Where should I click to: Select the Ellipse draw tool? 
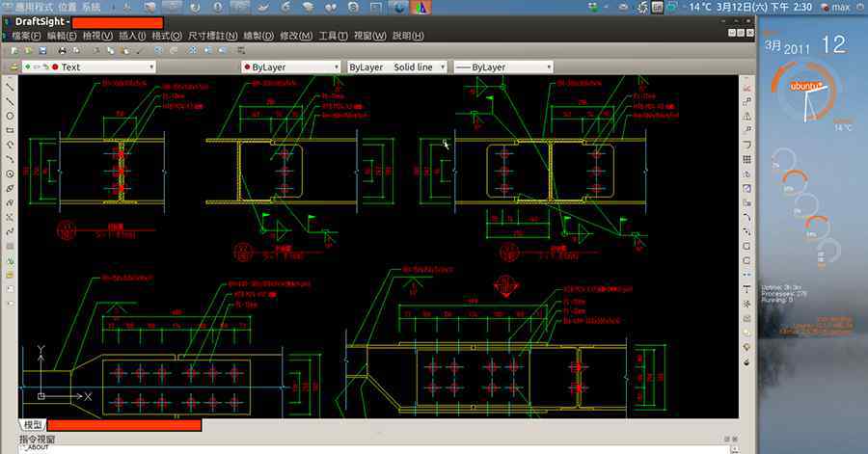point(10,188)
